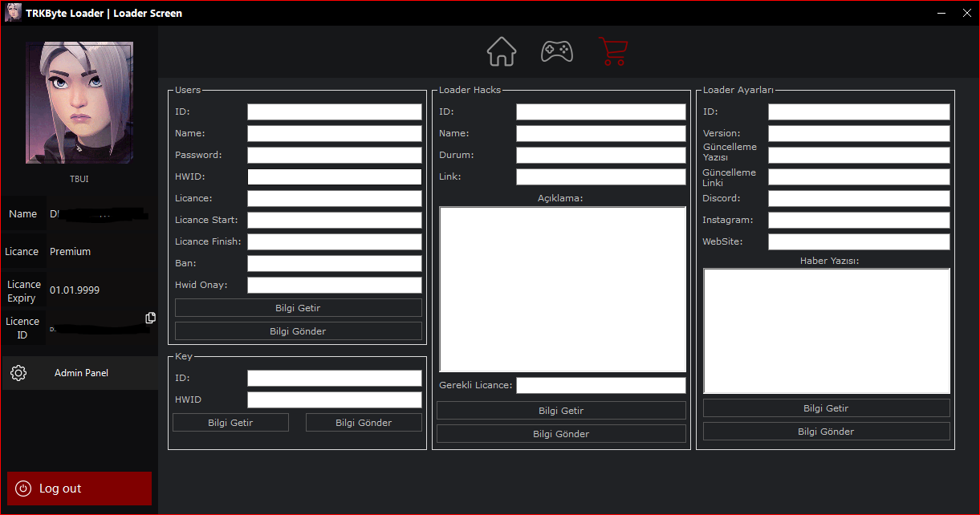The height and width of the screenshot is (515, 980).
Task: Open the gamepad games icon
Action: [x=557, y=51]
